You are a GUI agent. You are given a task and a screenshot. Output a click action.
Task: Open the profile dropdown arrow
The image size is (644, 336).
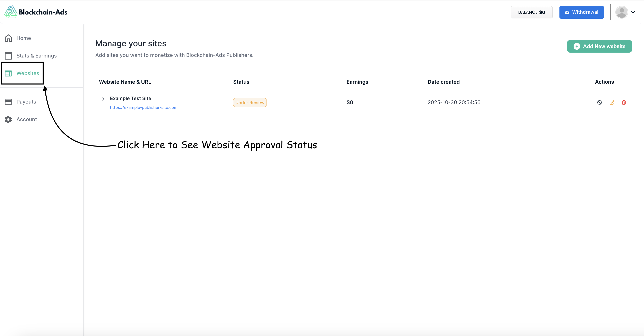(x=633, y=12)
